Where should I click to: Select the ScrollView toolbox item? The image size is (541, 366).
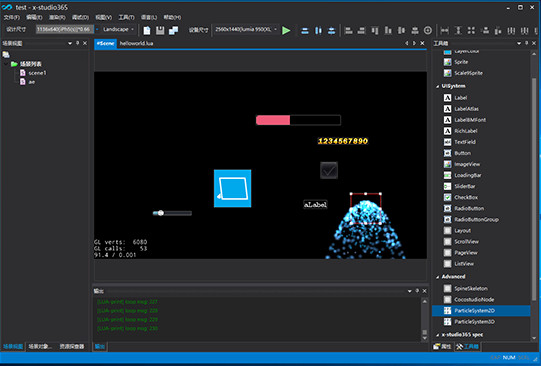click(466, 241)
